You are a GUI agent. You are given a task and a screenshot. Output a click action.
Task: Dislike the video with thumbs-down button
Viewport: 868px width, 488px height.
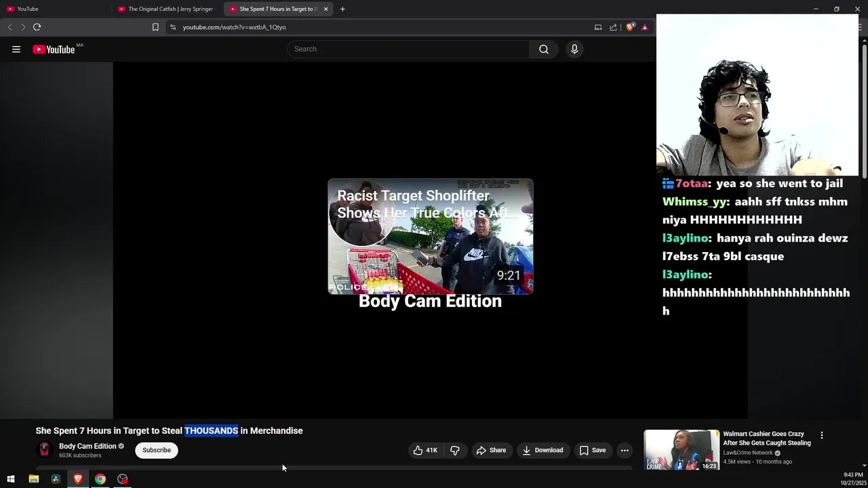click(455, 450)
